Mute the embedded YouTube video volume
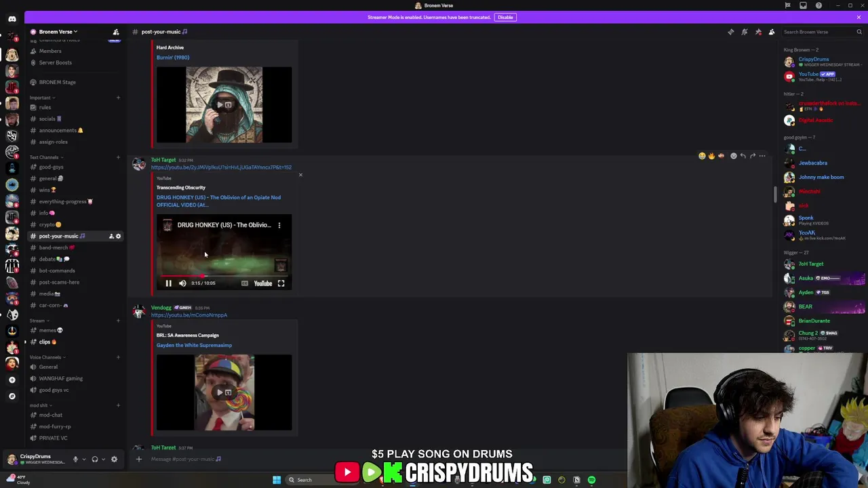Screen dimensions: 868x488 [182, 283]
